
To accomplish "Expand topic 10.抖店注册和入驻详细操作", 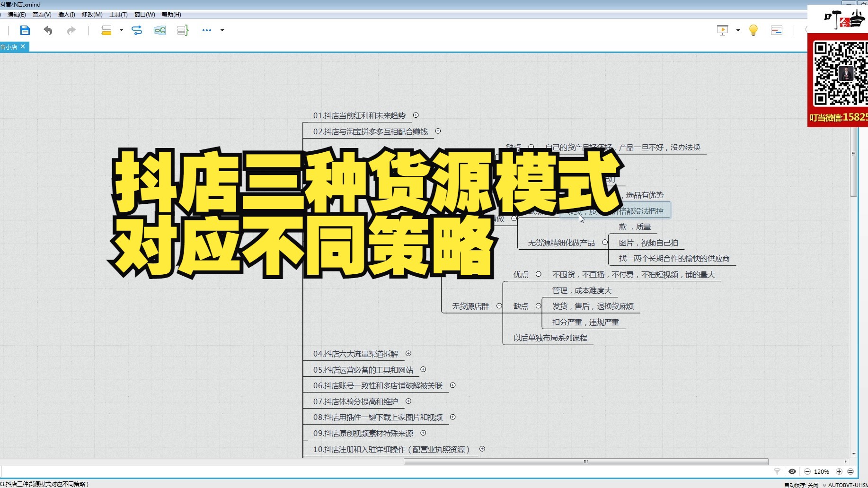I will 482,449.
